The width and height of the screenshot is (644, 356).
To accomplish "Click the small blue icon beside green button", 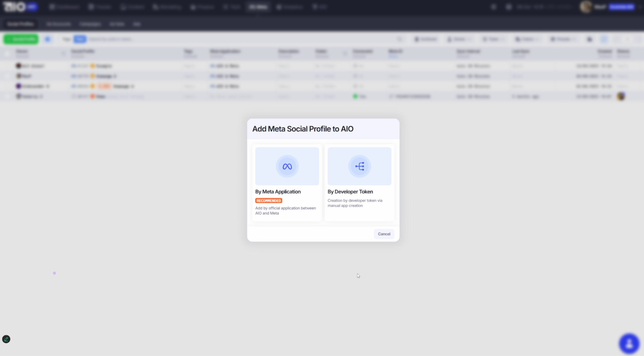I will [x=47, y=39].
